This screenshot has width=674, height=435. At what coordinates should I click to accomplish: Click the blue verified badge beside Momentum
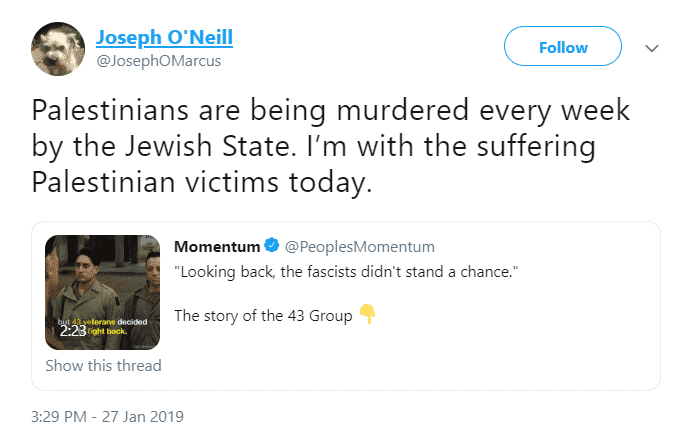[x=272, y=245]
